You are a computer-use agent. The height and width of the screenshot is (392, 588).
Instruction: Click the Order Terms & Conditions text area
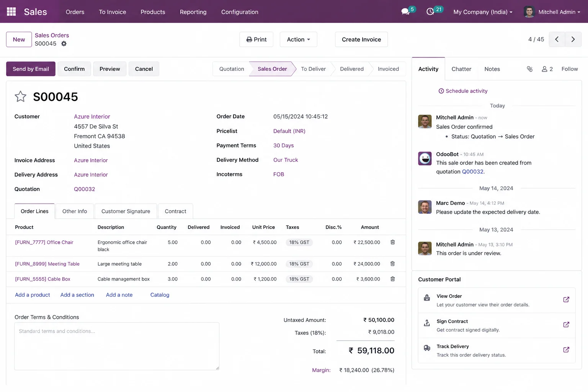(x=117, y=346)
